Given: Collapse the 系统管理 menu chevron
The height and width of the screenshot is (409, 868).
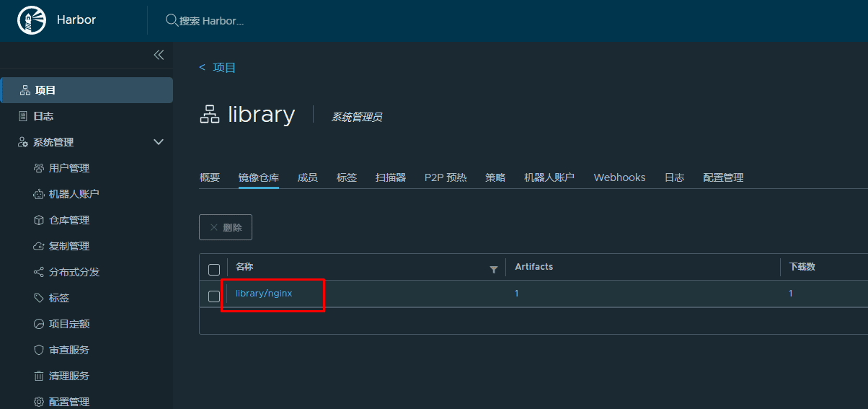Looking at the screenshot, I should pos(159,142).
